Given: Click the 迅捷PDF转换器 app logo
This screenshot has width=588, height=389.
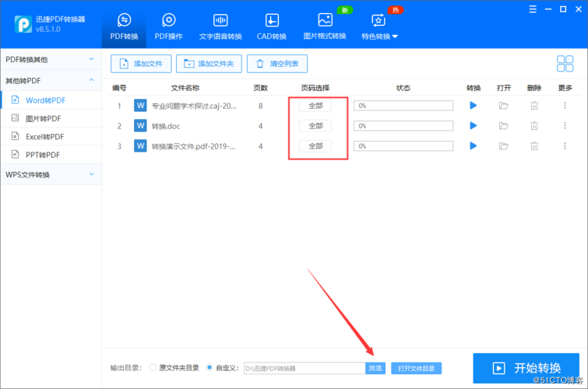Looking at the screenshot, I should click(x=23, y=24).
